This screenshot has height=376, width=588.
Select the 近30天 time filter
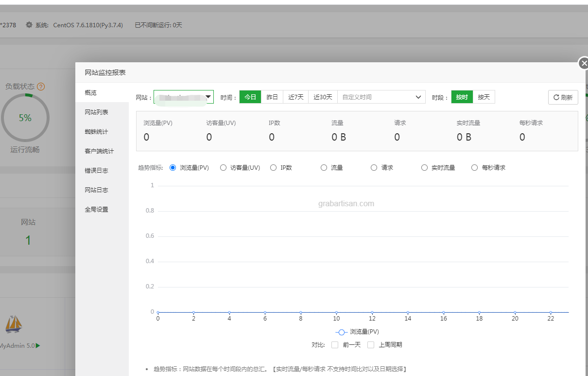(x=323, y=97)
